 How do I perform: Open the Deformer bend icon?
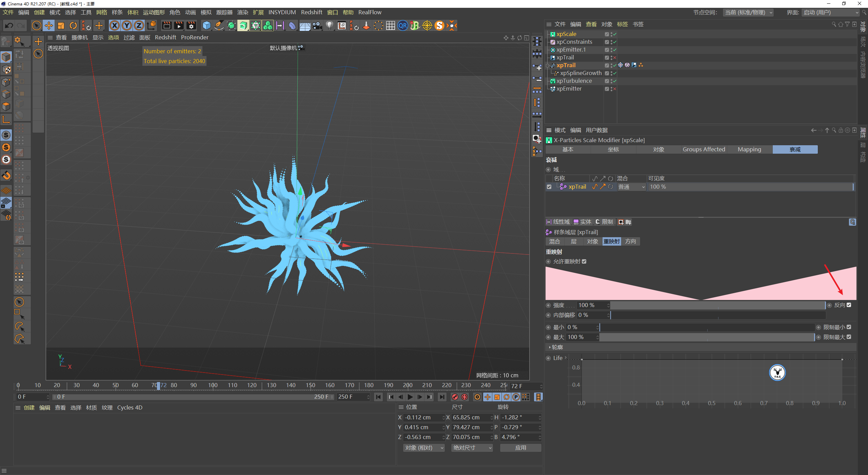pyautogui.click(x=292, y=25)
